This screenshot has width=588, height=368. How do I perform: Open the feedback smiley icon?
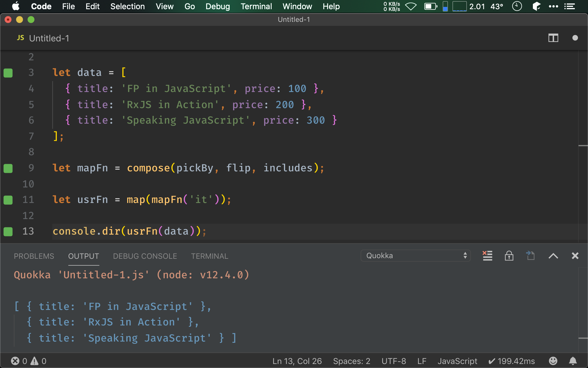[553, 361]
